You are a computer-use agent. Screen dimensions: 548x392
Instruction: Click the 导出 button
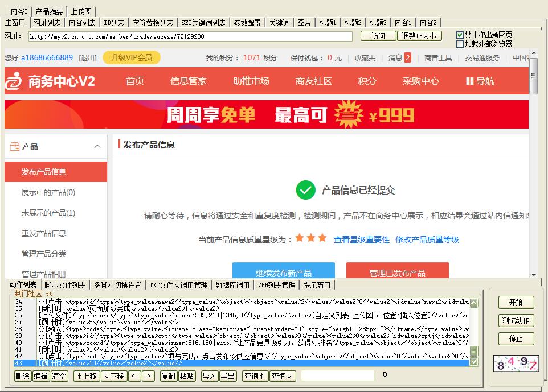(x=228, y=376)
